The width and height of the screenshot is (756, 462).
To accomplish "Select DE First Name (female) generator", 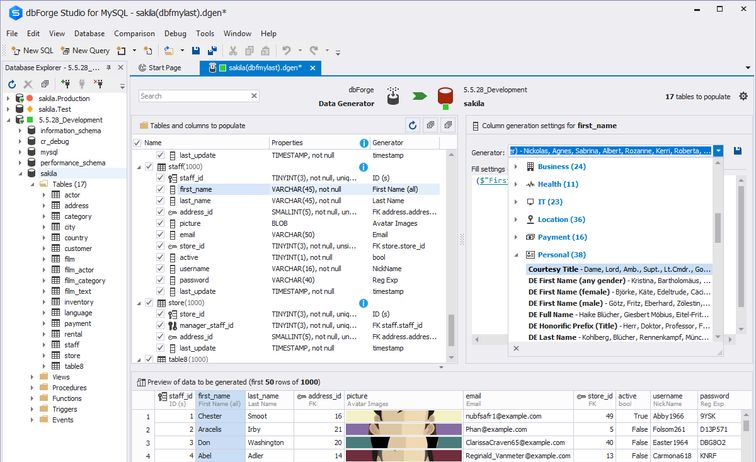I will click(x=619, y=292).
